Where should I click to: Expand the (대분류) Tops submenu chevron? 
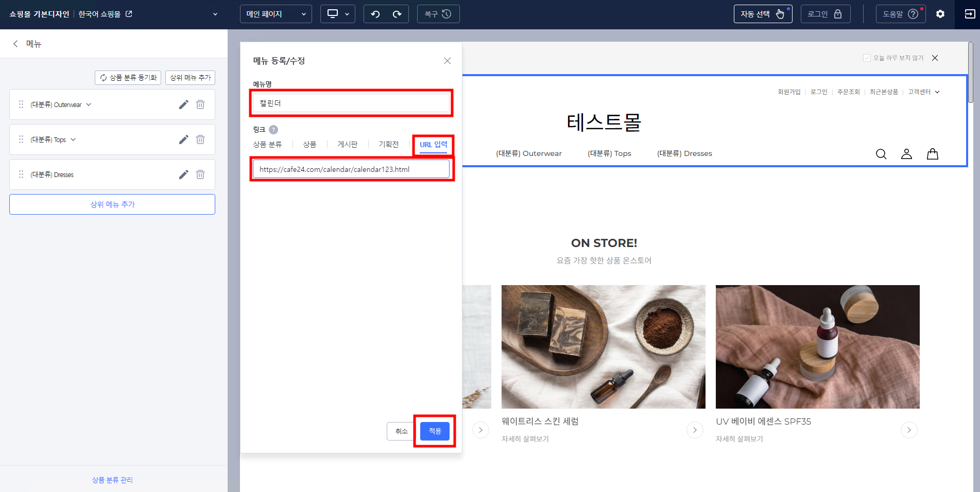coord(73,139)
